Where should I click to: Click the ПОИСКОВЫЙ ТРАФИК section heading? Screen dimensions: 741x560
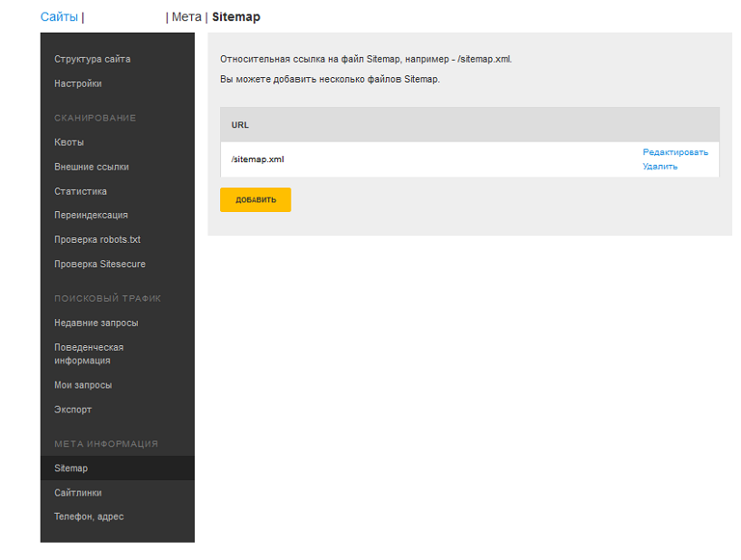[108, 299]
